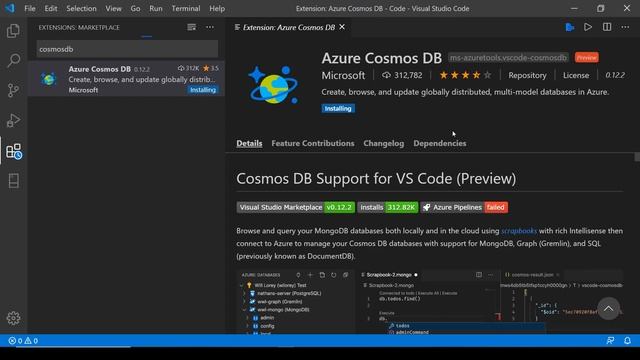
Task: Click errors and warnings status item
Action: [x=23, y=341]
